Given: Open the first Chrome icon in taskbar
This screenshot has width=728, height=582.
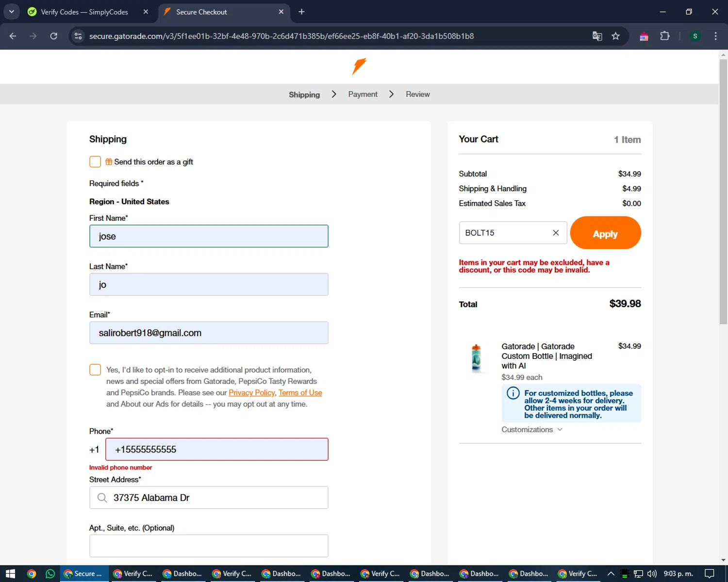Looking at the screenshot, I should pyautogui.click(x=31, y=574).
